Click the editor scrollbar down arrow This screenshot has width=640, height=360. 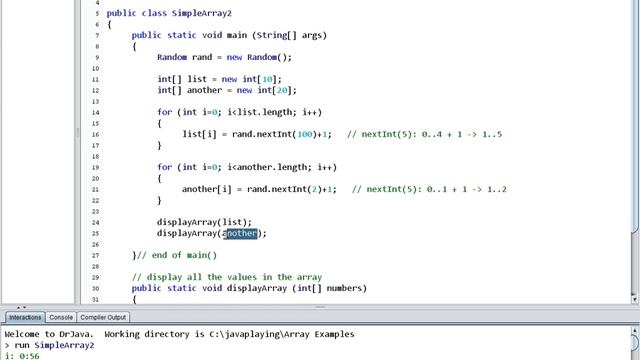point(635,300)
